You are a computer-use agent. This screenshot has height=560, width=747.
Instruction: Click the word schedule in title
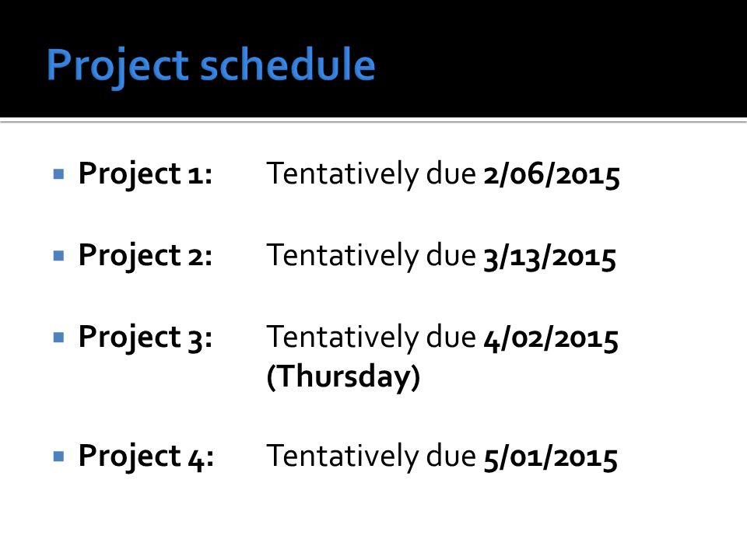pos(288,64)
